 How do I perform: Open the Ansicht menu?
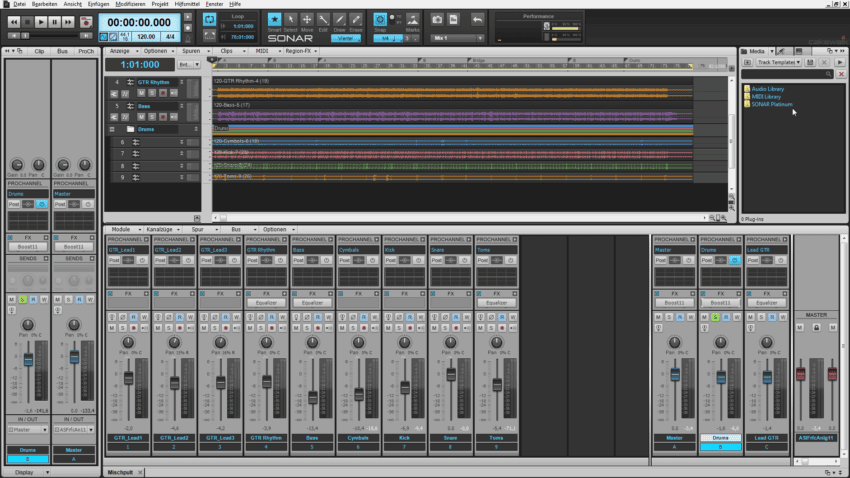[x=73, y=4]
